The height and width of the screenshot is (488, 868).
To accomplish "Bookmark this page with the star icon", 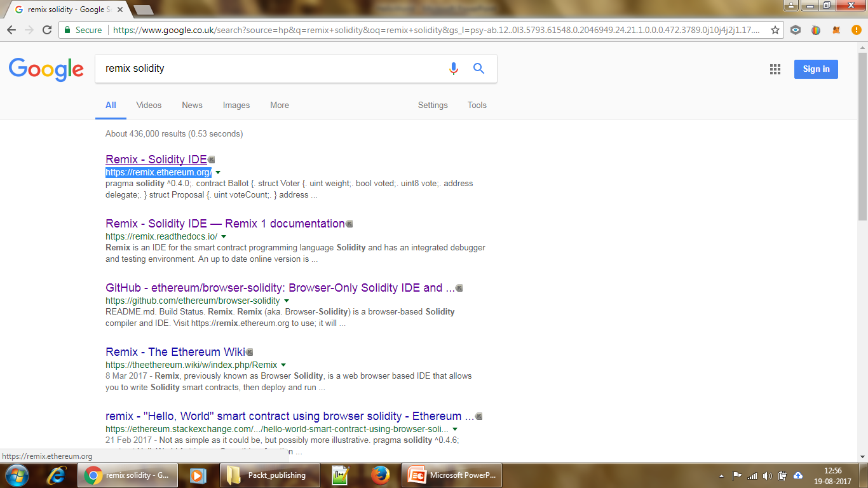I will (x=775, y=30).
